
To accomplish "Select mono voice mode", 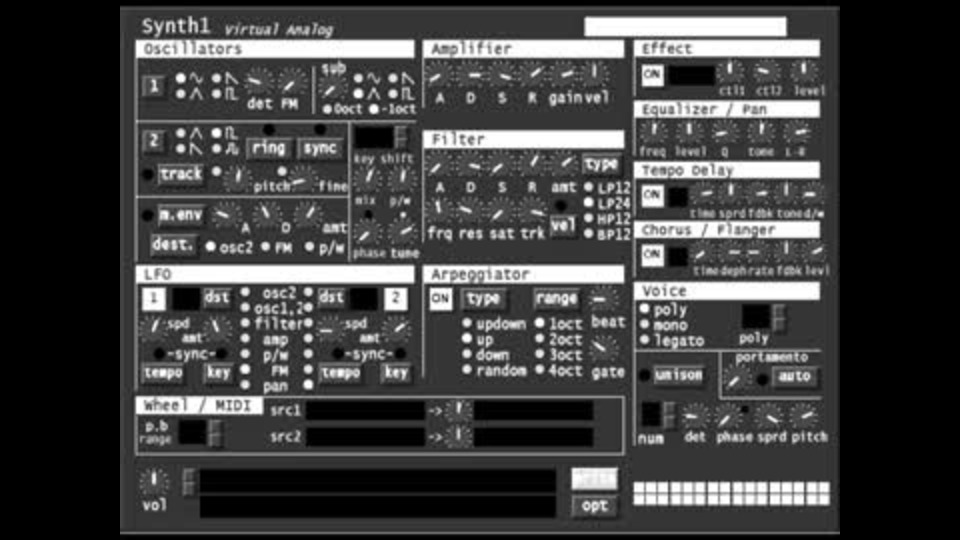I will pyautogui.click(x=645, y=324).
